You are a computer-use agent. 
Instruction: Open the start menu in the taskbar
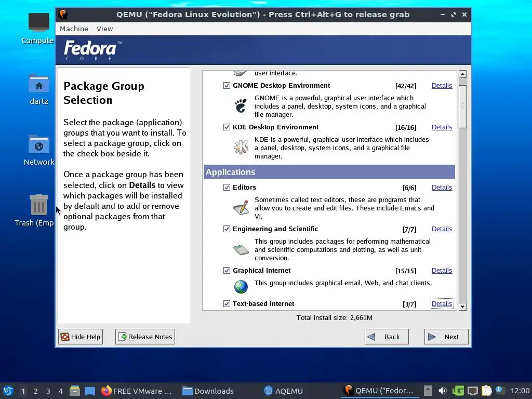8,391
